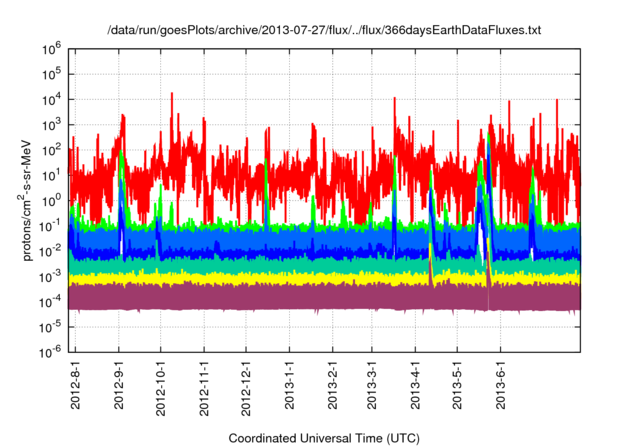Screen dimensions: 640x448
Task: Click the Coordinated Universal Time (UTC) axis label
Action: tap(324, 438)
